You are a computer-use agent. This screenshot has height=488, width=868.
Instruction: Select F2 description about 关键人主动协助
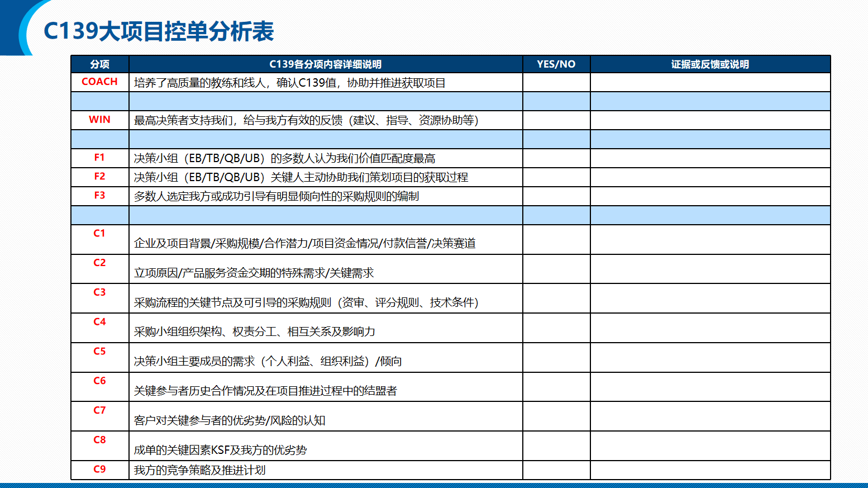[301, 177]
